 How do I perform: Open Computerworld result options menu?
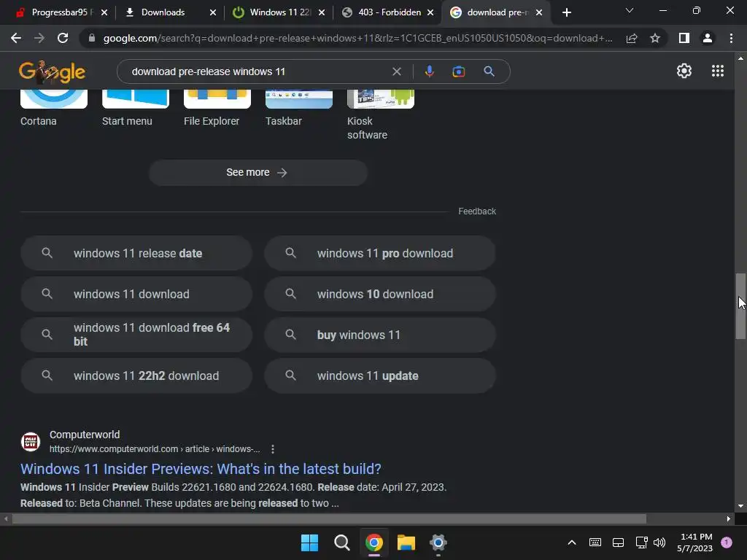pos(273,449)
